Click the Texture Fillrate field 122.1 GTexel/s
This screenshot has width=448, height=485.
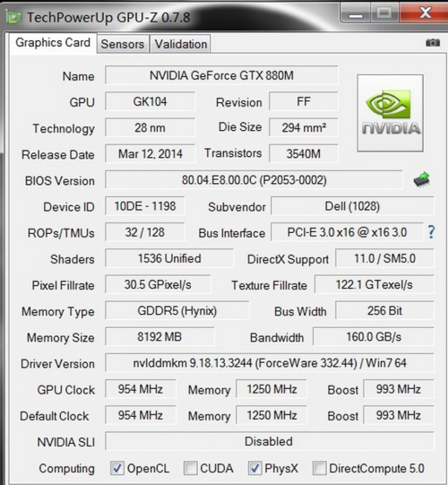(x=375, y=284)
